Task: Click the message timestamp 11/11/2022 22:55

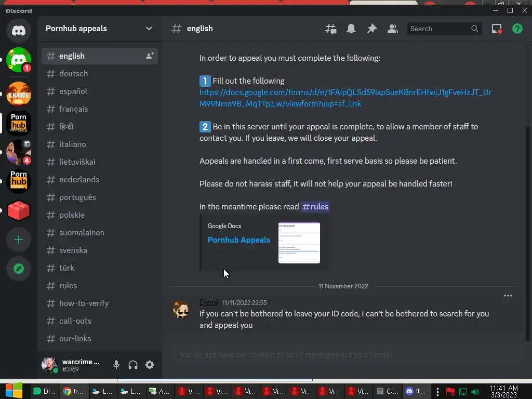Action: tap(244, 303)
